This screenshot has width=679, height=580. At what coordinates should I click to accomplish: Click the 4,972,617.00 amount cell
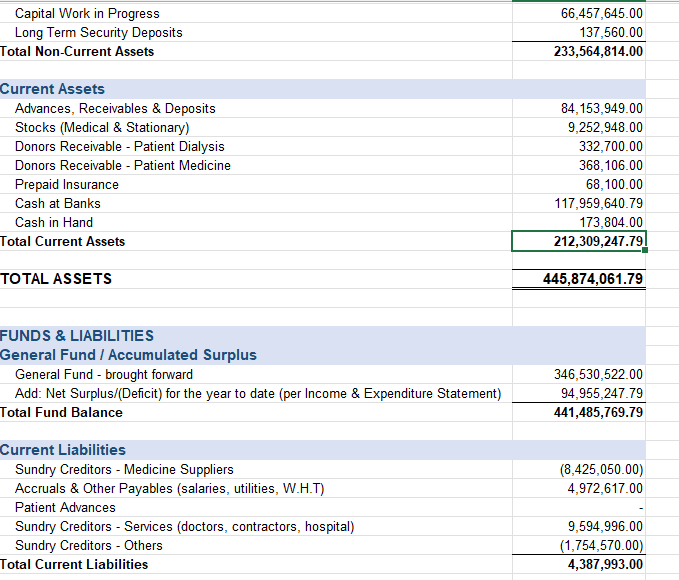579,488
